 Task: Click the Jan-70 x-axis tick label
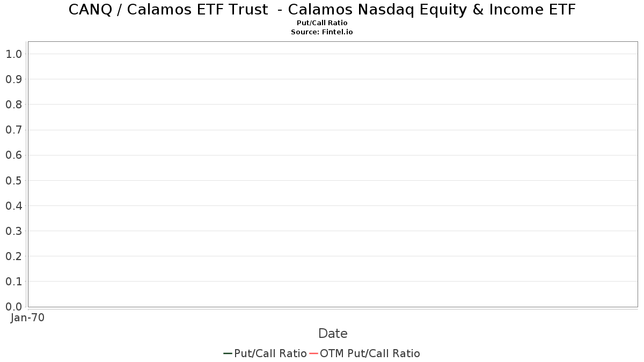point(27,317)
